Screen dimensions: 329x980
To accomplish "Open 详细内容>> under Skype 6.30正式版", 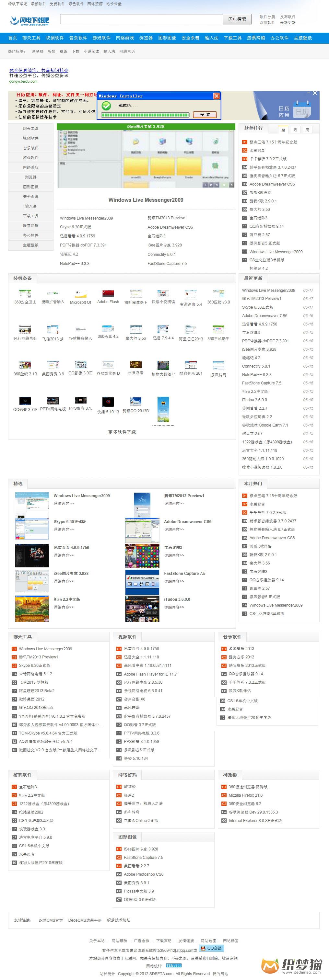I will (x=64, y=530).
